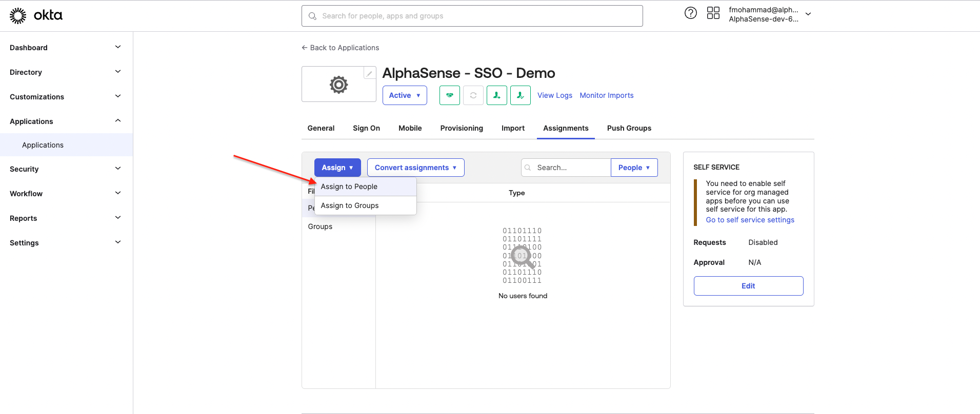Viewport: 980px width, 414px height.
Task: Edit the app logo pencil icon
Action: 369,73
